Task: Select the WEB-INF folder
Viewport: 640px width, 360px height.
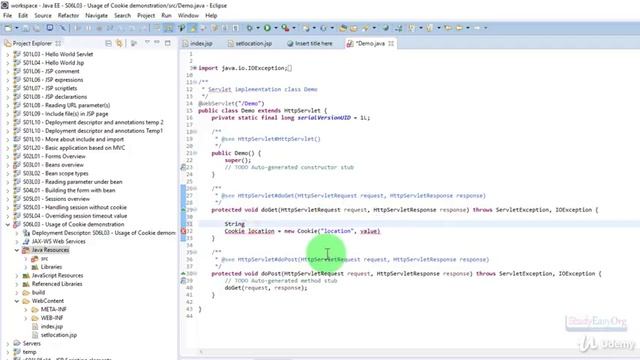Action: click(52, 318)
